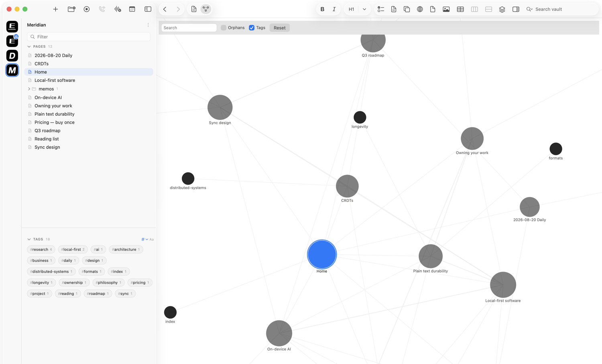The height and width of the screenshot is (364, 602).
Task: Insert a checklist from toolbar
Action: tap(380, 9)
